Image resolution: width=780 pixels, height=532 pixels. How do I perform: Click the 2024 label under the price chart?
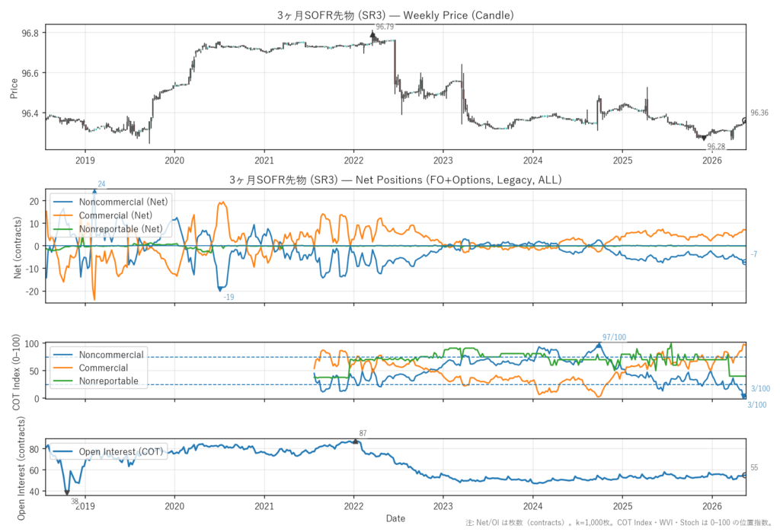[x=532, y=160]
